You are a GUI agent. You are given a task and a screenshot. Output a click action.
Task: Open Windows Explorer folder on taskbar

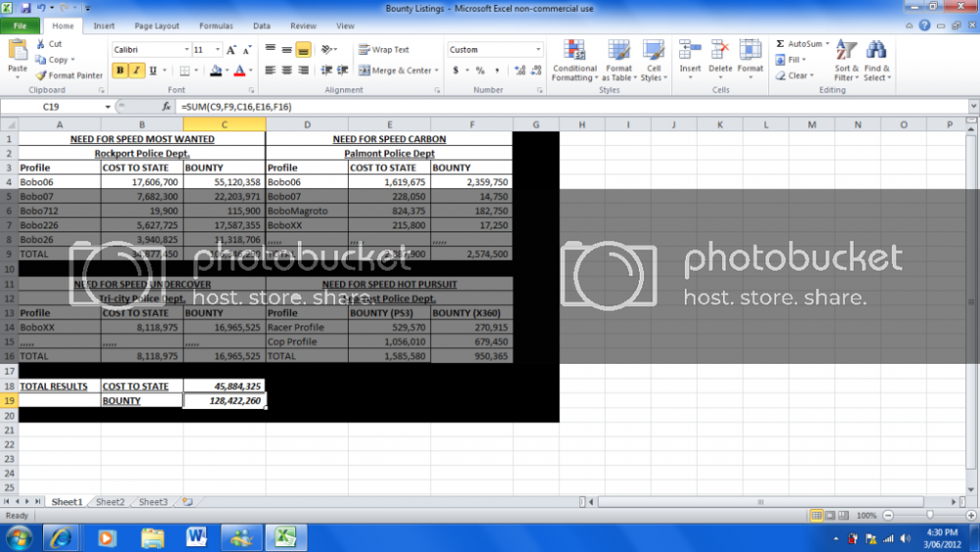click(x=152, y=537)
